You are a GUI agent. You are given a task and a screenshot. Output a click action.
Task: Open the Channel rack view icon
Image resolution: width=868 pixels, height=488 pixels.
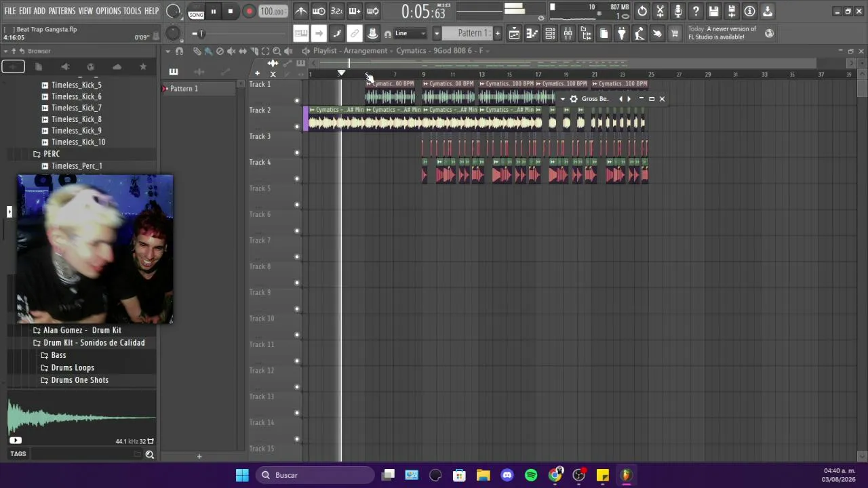tap(550, 34)
